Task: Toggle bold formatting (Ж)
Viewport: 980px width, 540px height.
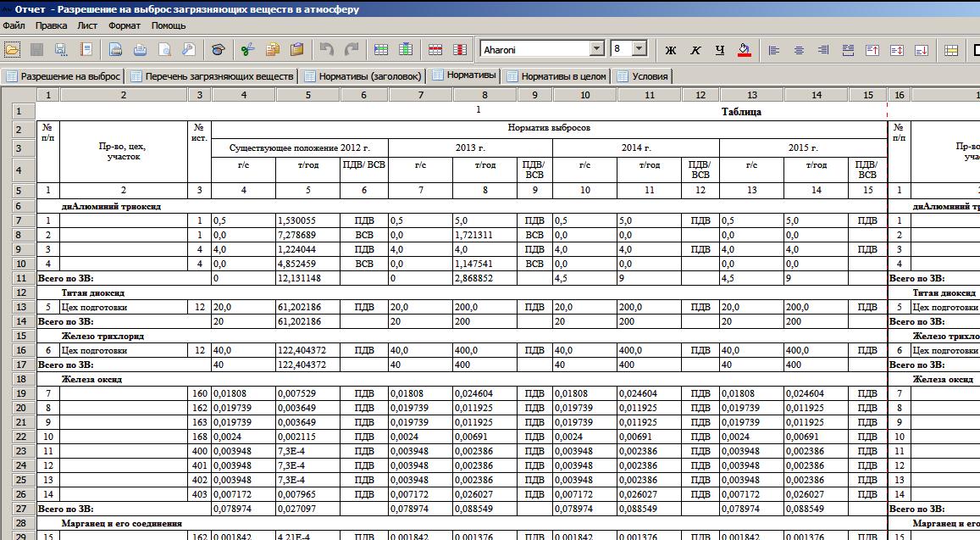Action: (x=671, y=50)
